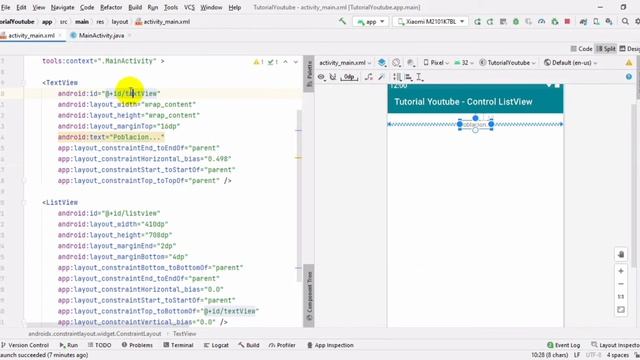
Task: Open the Terminal tool window
Action: tap(178, 345)
